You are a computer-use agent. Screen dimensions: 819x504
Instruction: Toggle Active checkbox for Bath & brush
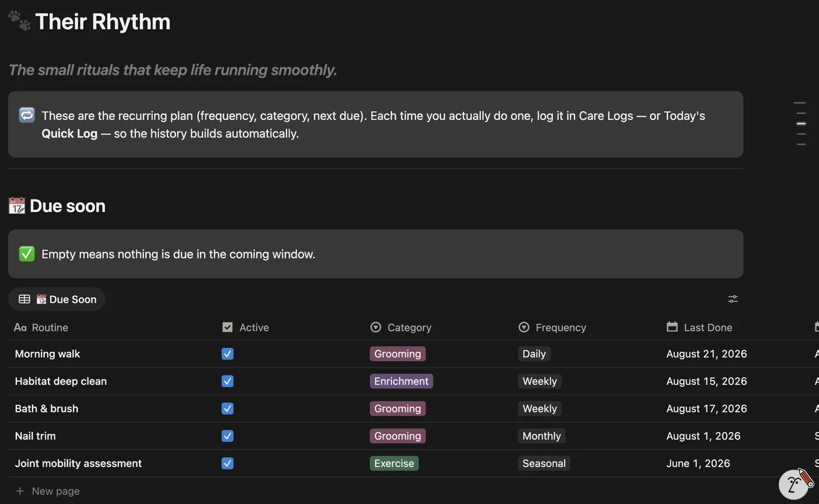(228, 409)
